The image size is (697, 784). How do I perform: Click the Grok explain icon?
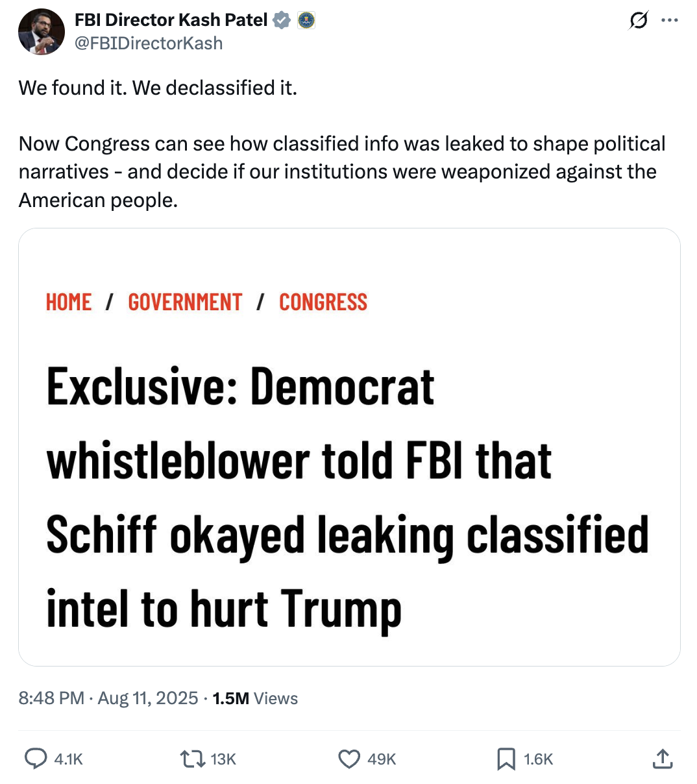click(x=638, y=21)
